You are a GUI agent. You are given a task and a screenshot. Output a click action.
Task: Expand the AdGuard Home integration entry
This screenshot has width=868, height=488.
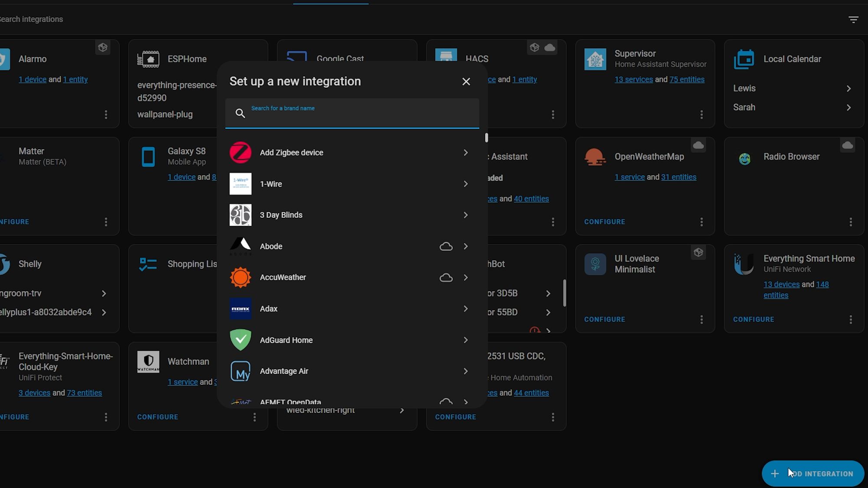pyautogui.click(x=465, y=340)
